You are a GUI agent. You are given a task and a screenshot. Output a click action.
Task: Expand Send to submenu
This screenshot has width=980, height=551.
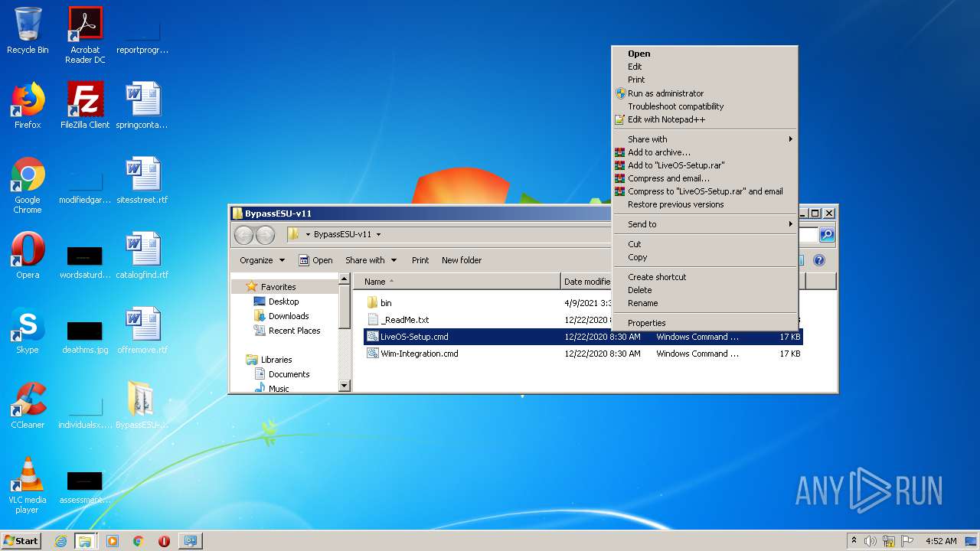click(704, 224)
